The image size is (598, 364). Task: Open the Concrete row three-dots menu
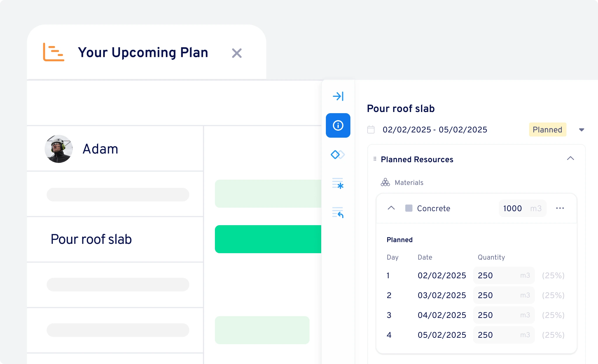560,208
